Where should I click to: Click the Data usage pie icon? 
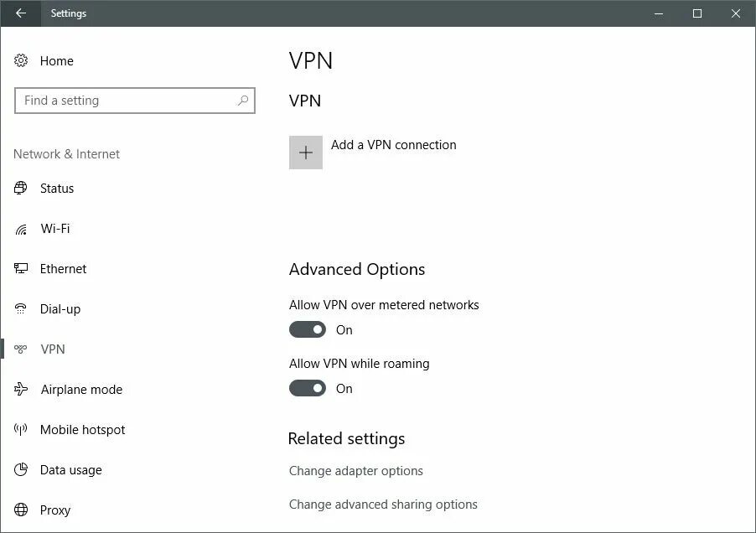[x=21, y=469]
